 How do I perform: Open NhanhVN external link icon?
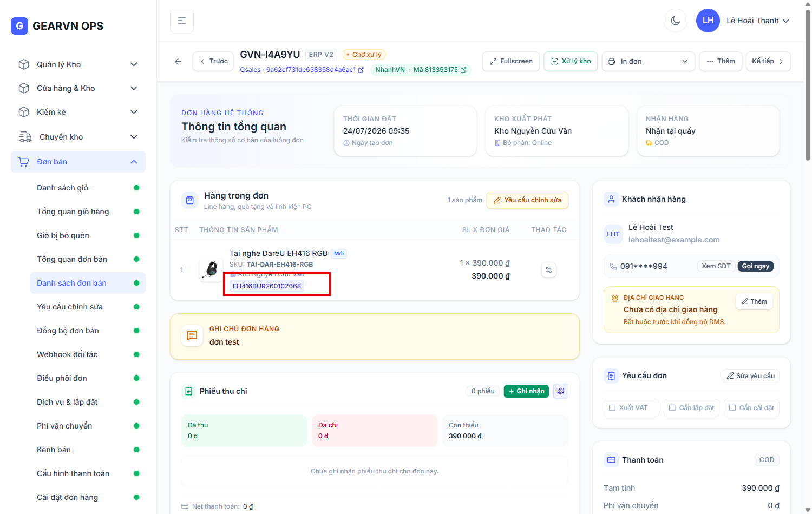pyautogui.click(x=463, y=70)
